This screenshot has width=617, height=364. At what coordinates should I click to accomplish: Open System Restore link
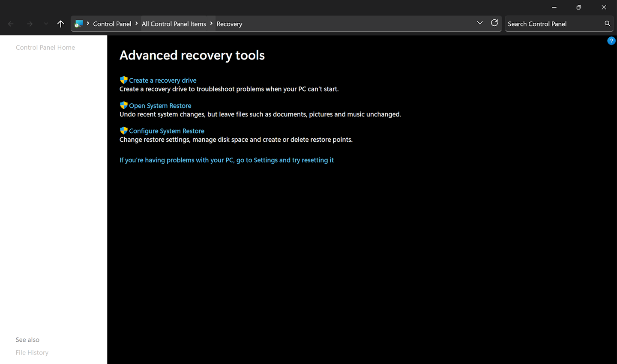pos(160,106)
